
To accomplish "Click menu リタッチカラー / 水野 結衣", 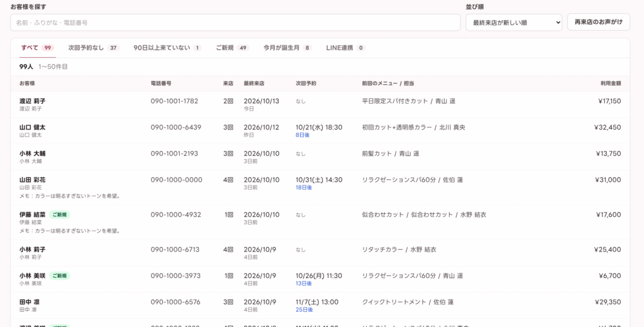I will click(x=399, y=250).
